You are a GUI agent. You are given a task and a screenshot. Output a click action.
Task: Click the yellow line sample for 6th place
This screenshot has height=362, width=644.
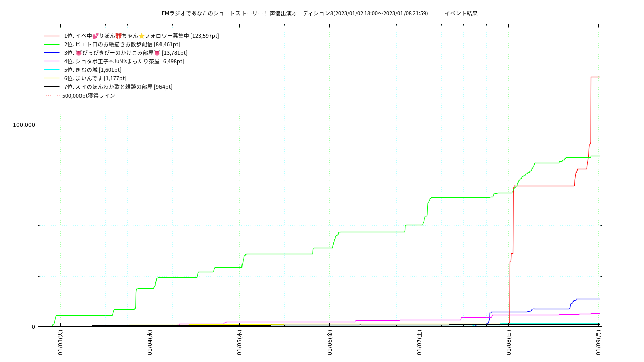pos(52,78)
